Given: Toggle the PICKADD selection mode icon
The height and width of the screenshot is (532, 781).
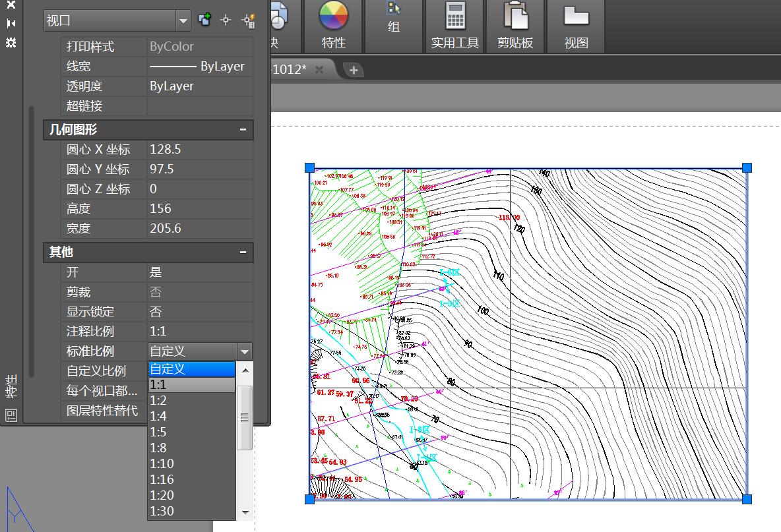Looking at the screenshot, I should [204, 20].
